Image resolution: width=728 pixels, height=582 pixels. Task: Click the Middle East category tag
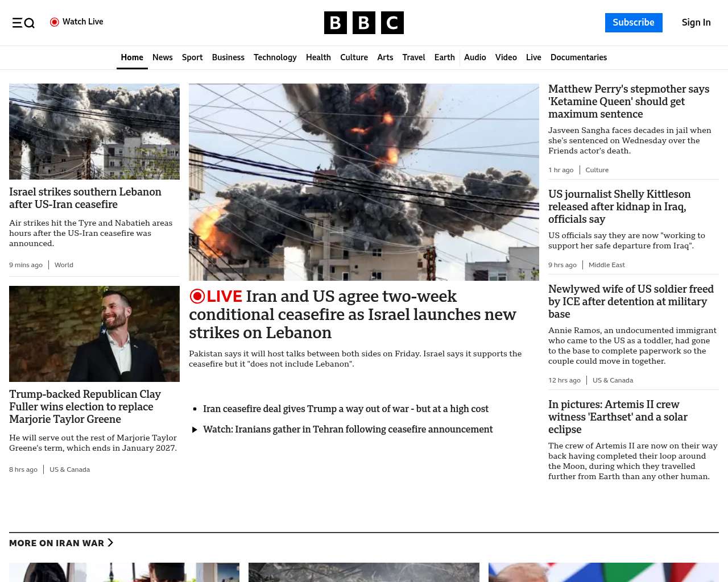[x=606, y=265]
